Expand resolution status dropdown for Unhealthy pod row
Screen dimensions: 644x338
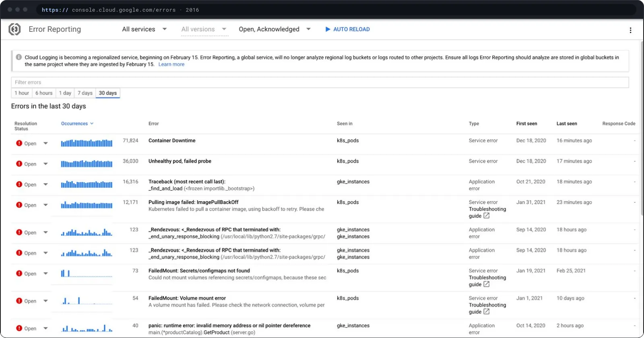[45, 164]
